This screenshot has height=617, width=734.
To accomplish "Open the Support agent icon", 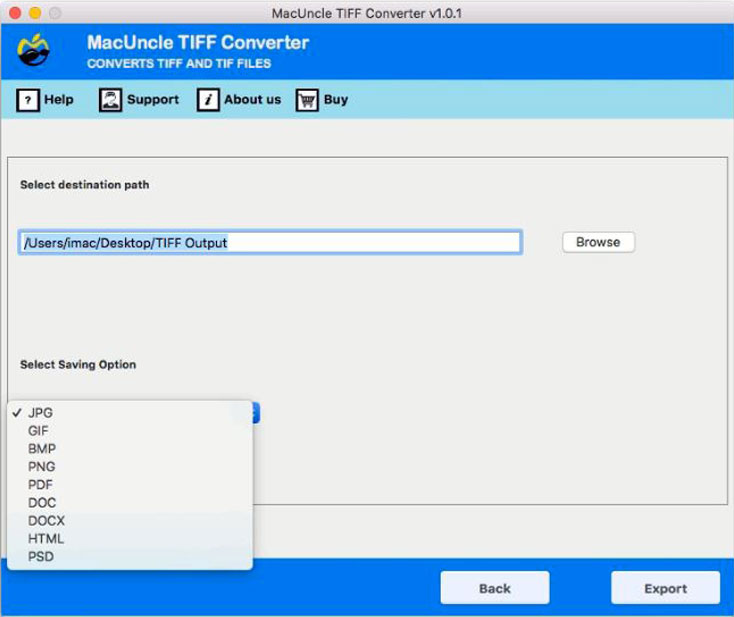I will tap(110, 100).
